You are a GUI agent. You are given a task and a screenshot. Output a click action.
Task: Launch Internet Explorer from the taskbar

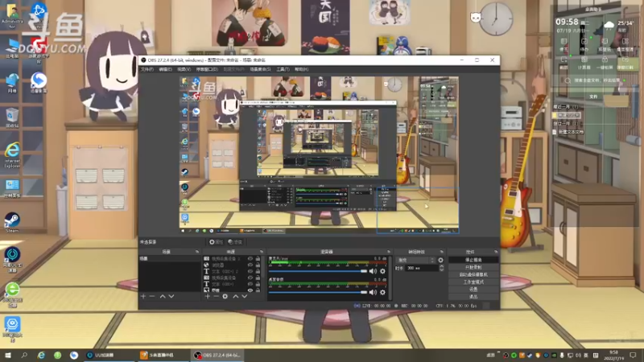41,355
